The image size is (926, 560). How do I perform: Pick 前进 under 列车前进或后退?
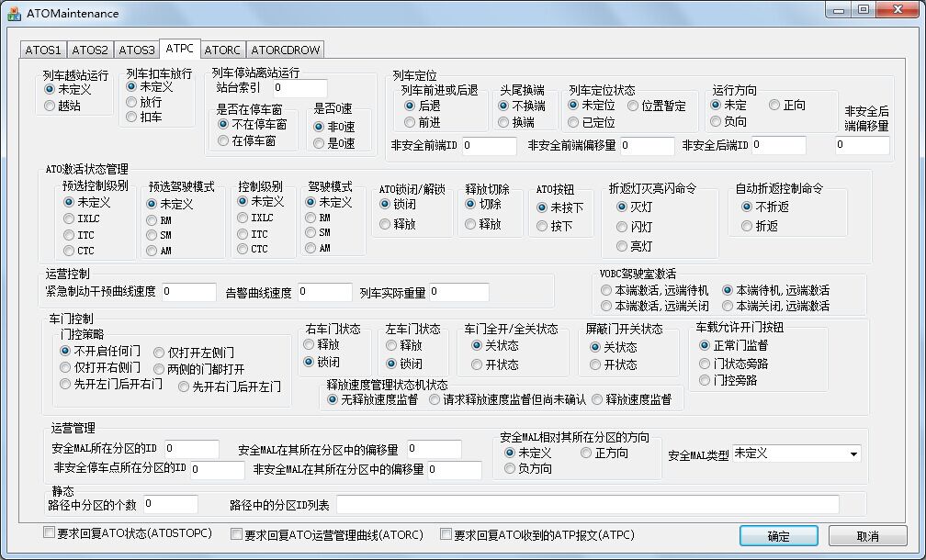coord(410,121)
